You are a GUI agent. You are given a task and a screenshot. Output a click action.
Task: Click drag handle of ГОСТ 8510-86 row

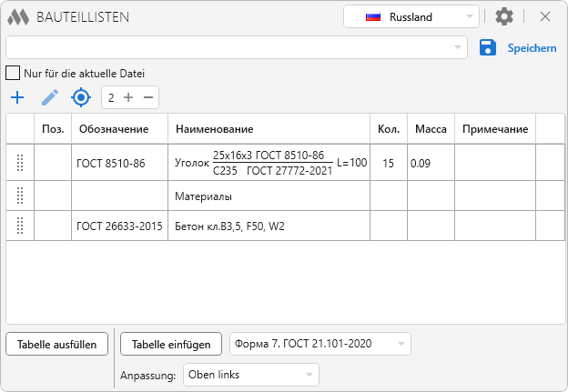pos(20,164)
